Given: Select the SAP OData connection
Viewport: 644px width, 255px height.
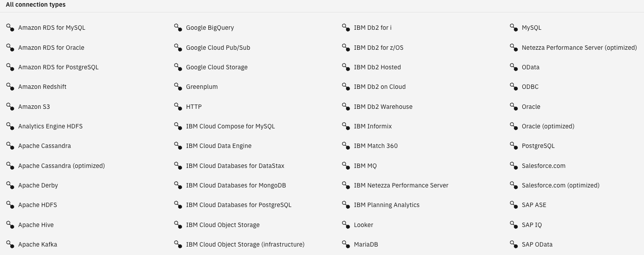Looking at the screenshot, I should click(x=537, y=244).
